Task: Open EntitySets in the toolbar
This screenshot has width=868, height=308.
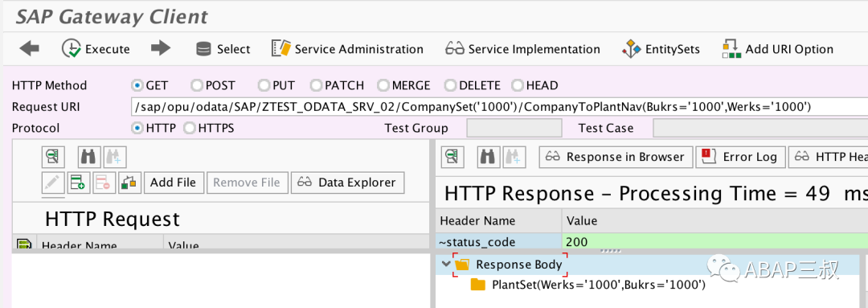Action: 661,49
